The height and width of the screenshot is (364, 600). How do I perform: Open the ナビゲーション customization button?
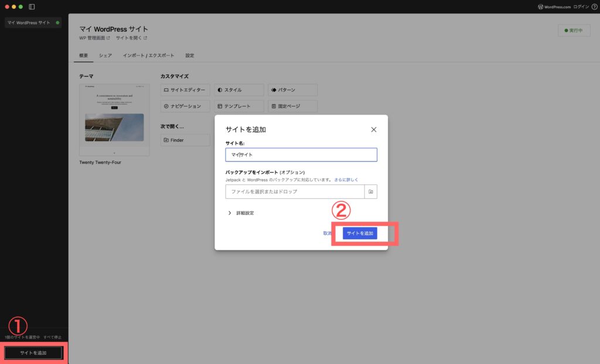coord(185,106)
